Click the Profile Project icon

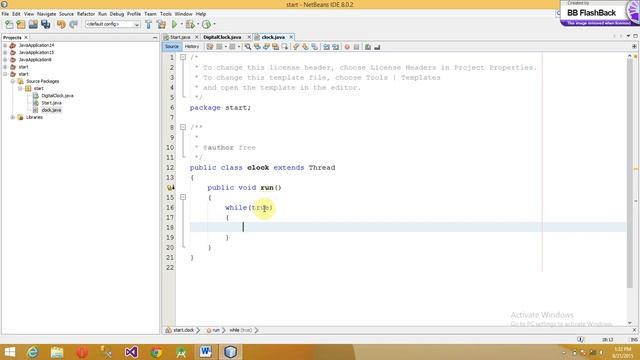[x=207, y=24]
